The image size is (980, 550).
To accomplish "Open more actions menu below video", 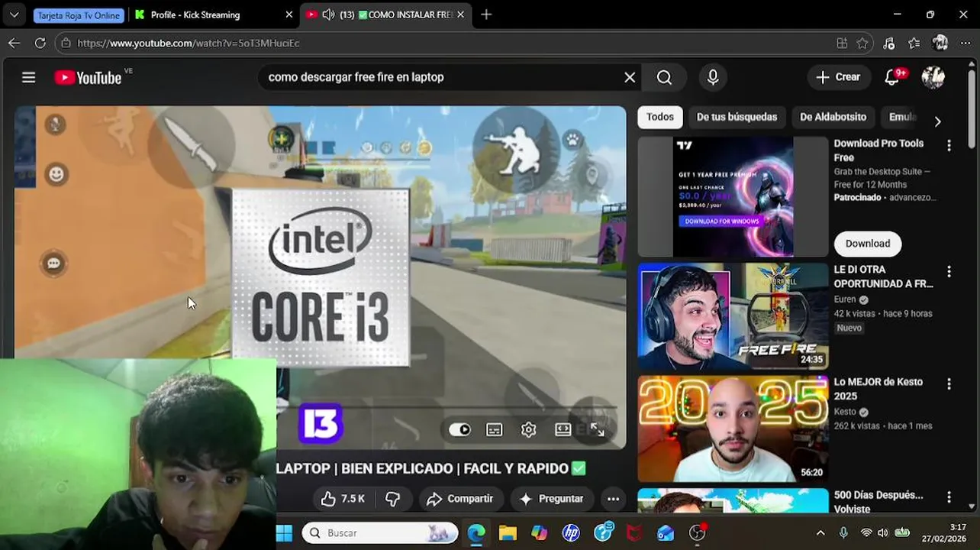I will tap(613, 499).
